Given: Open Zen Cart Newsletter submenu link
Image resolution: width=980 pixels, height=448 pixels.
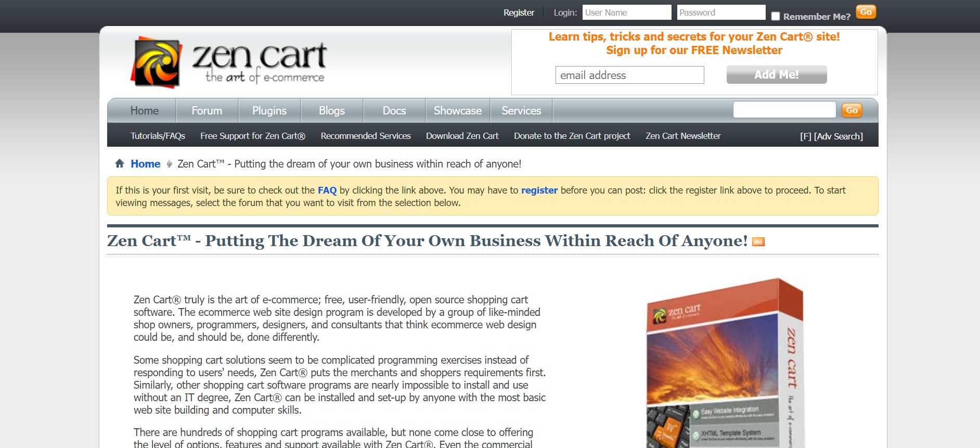Looking at the screenshot, I should 683,136.
